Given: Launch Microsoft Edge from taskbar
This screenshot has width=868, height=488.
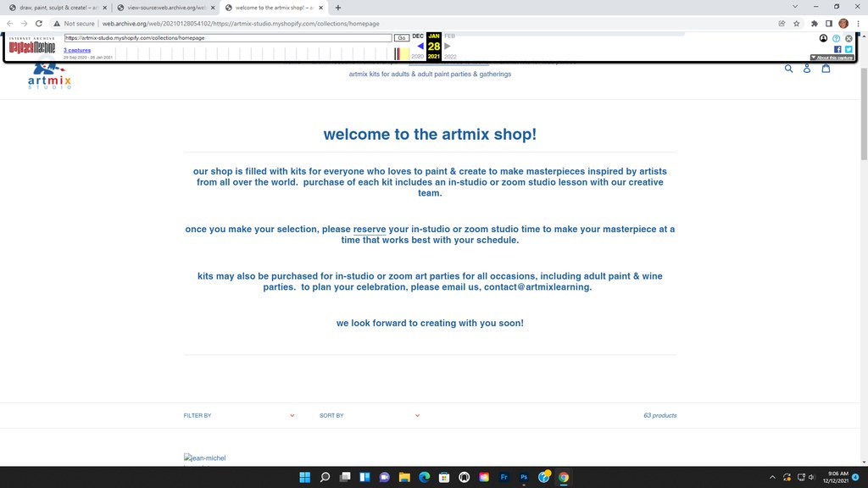Looking at the screenshot, I should tap(425, 477).
